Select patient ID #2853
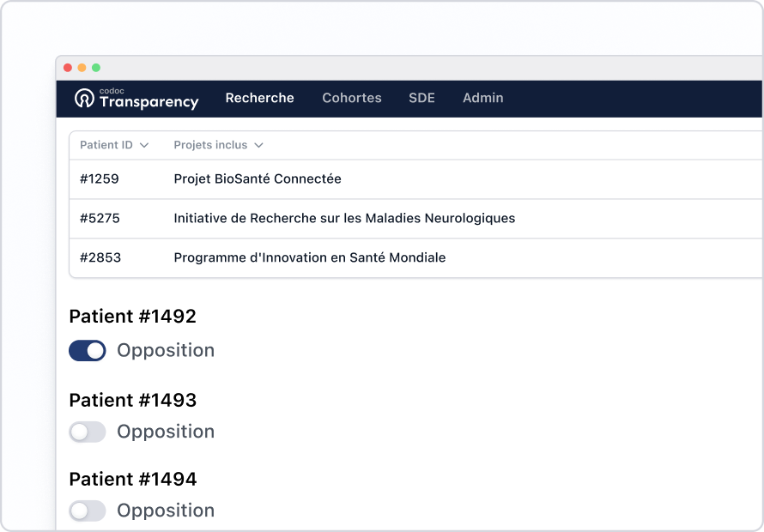Viewport: 764px width, 532px height. tap(100, 258)
